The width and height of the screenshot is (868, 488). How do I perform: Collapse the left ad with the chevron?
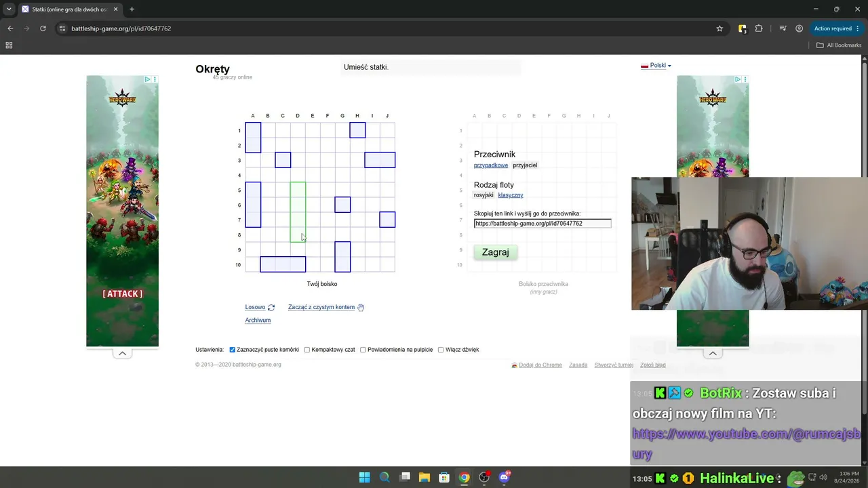click(122, 353)
